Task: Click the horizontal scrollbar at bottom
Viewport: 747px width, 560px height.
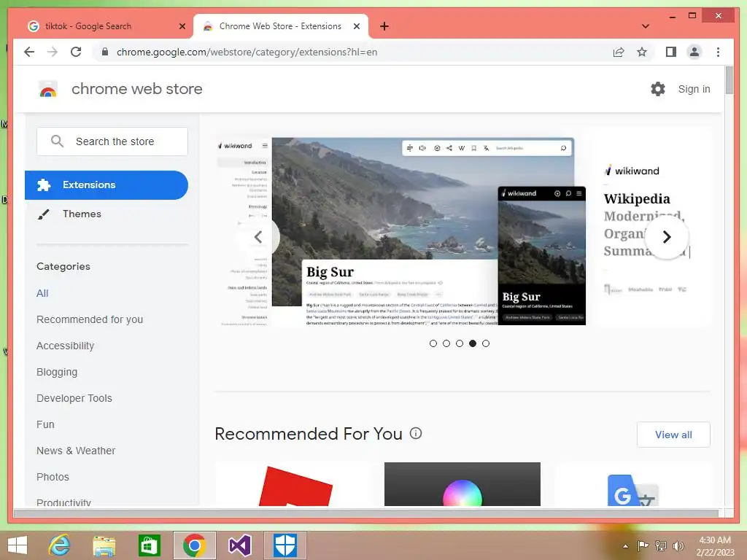Action: 366,513
